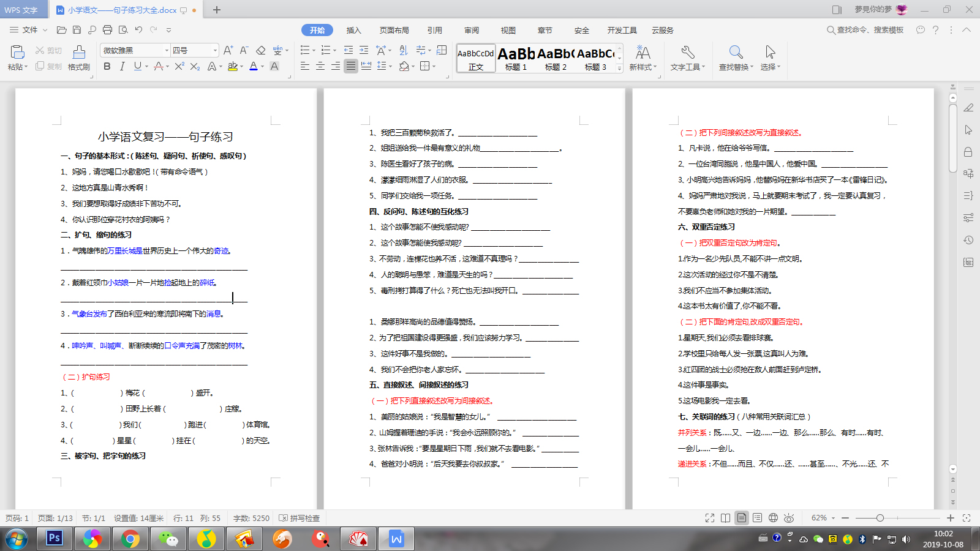
Task: Switch to the 审阅 (Review) tab
Action: [x=472, y=30]
